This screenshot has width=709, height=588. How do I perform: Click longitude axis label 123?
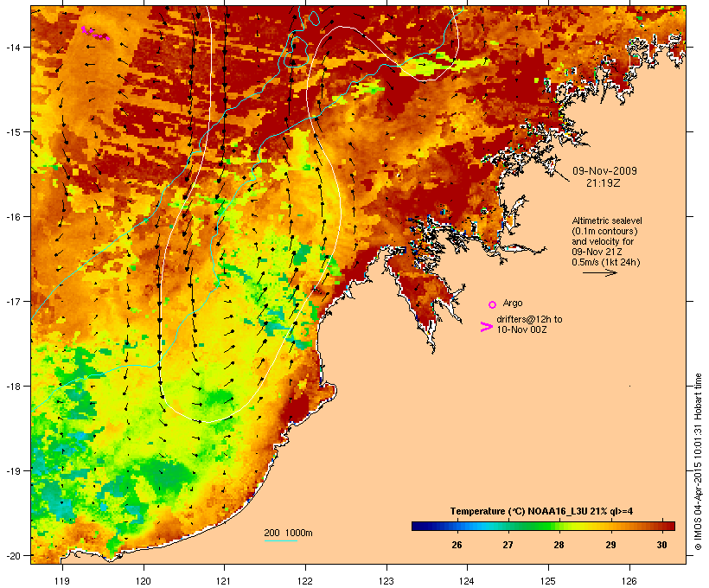coord(386,581)
